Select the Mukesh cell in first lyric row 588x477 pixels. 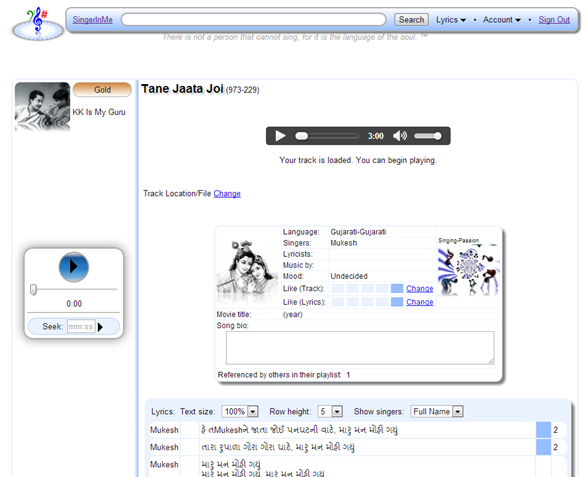pos(164,430)
